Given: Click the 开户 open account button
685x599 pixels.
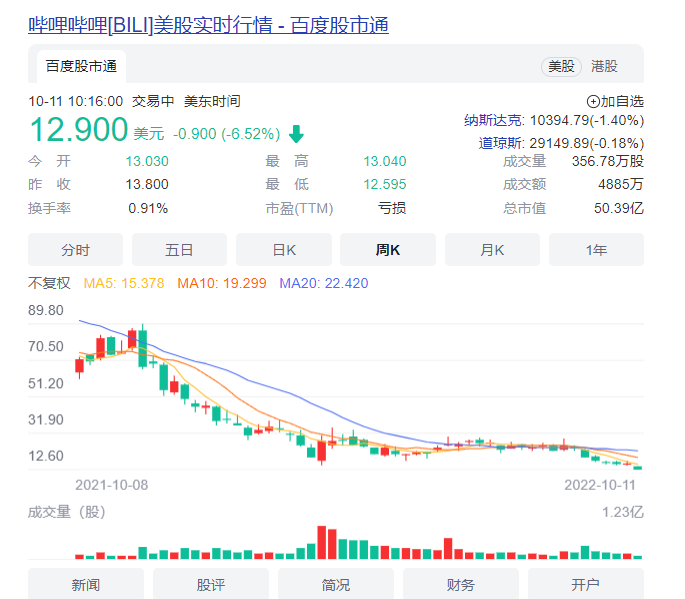Looking at the screenshot, I should [x=586, y=584].
